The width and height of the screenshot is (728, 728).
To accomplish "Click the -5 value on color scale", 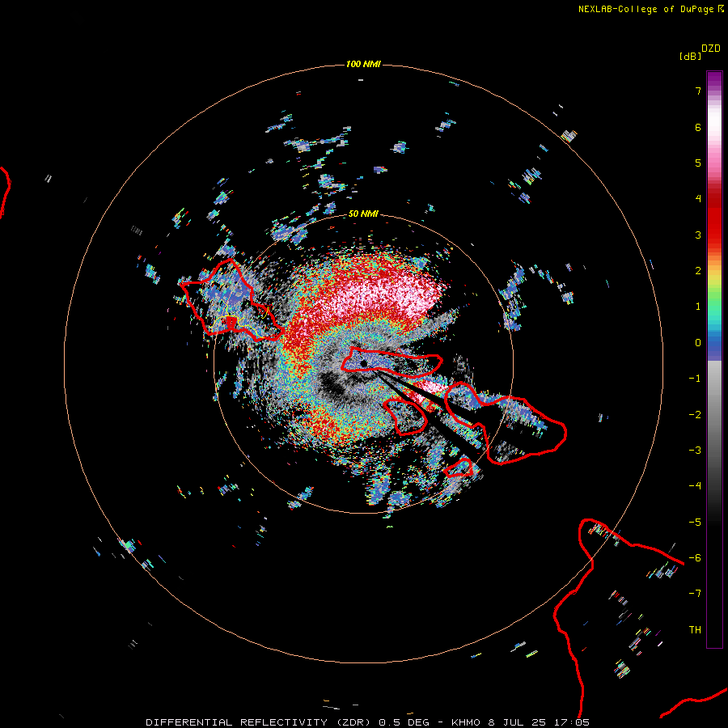I will [x=695, y=523].
